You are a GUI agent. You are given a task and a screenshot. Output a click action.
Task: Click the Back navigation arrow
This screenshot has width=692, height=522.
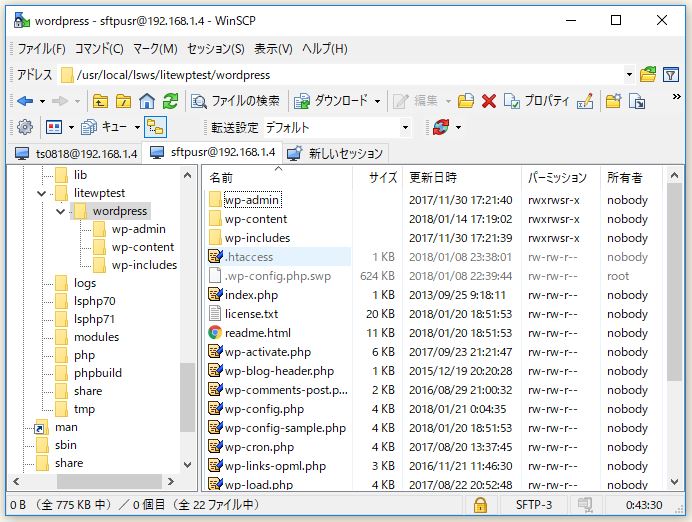click(25, 101)
